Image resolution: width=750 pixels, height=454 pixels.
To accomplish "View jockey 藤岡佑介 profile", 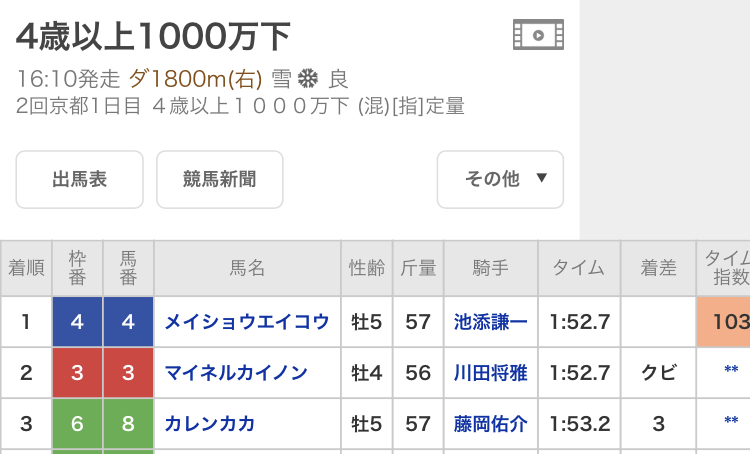I will 491,424.
